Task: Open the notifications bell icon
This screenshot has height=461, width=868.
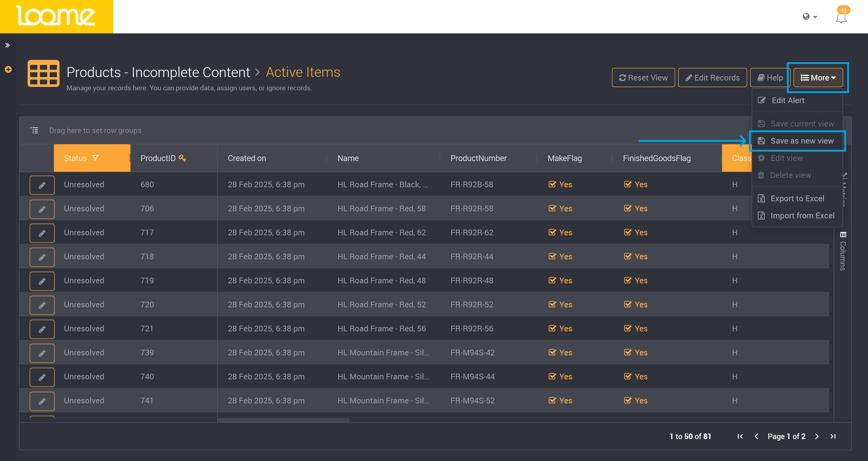Action: [x=841, y=18]
